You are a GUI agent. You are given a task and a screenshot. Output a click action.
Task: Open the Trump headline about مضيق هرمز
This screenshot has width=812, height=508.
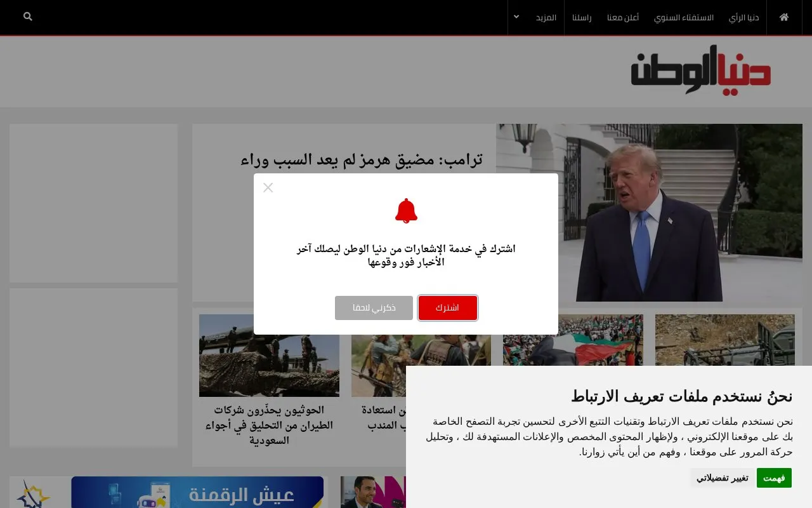click(362, 160)
